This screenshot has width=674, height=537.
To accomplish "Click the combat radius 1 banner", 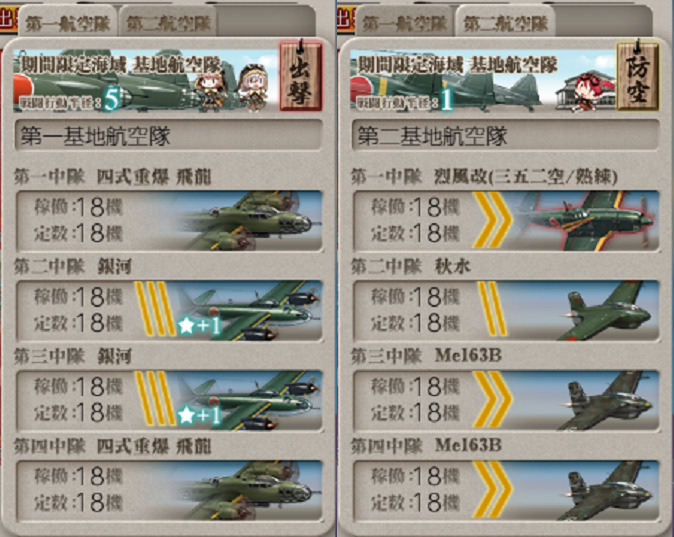I will click(482, 80).
